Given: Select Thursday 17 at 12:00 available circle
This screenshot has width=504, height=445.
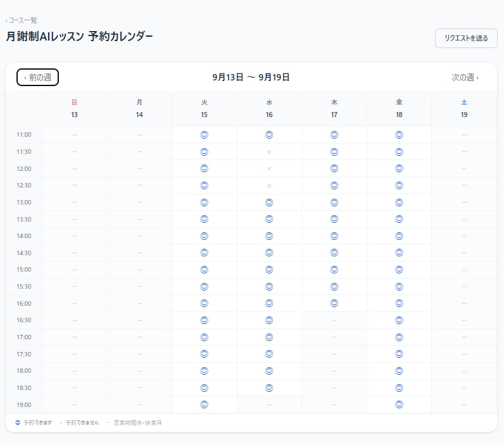Looking at the screenshot, I should click(334, 168).
